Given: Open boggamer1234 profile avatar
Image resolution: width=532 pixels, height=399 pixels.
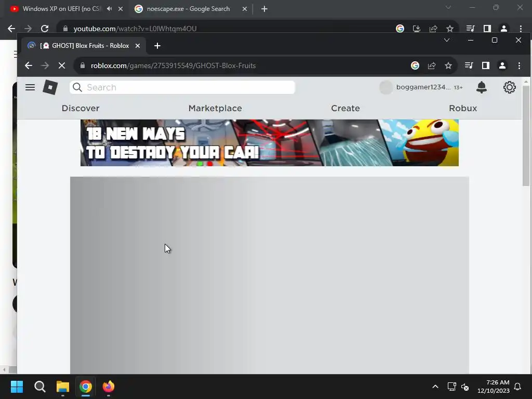Looking at the screenshot, I should point(386,87).
